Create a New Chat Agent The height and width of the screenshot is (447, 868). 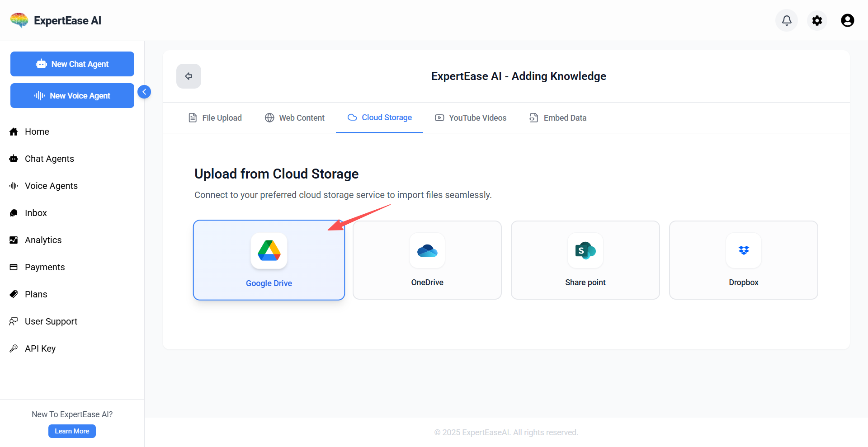(72, 64)
